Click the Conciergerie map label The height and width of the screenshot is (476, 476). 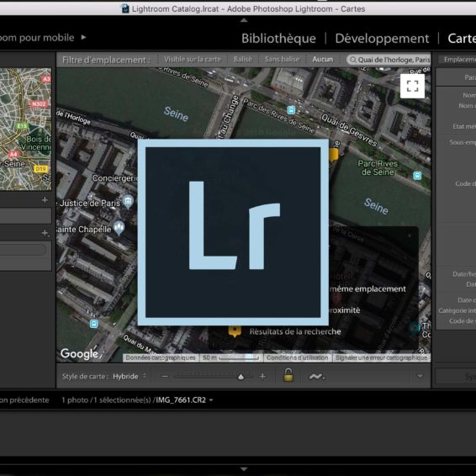pyautogui.click(x=115, y=178)
